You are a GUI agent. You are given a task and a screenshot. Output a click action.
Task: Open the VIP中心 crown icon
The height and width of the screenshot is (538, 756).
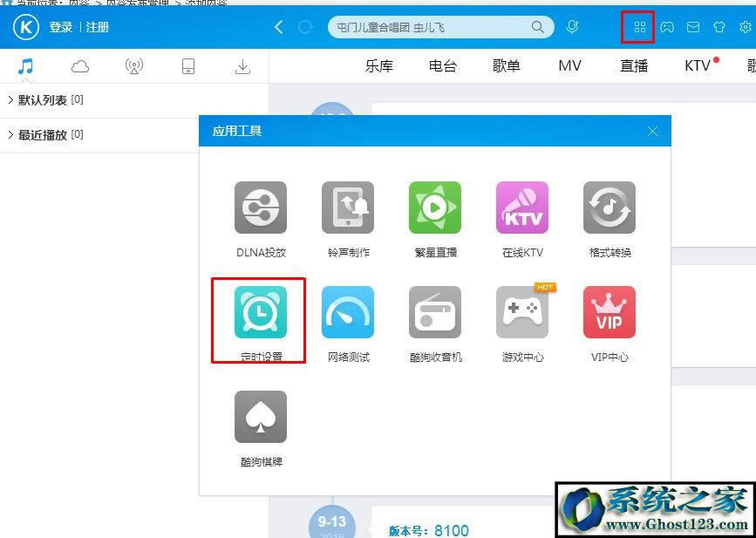point(610,312)
